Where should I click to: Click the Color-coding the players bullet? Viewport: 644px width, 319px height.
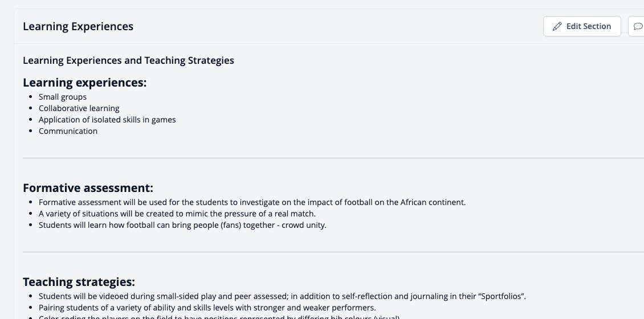(219, 317)
